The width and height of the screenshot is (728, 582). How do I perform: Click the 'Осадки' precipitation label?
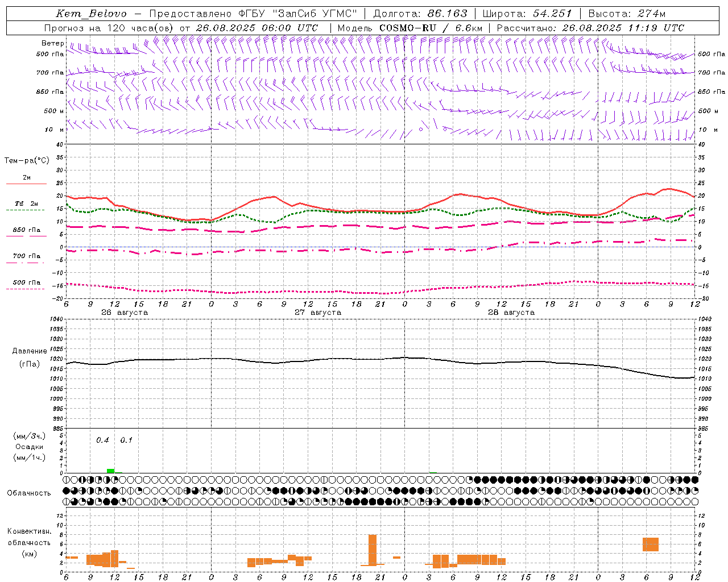click(x=30, y=447)
